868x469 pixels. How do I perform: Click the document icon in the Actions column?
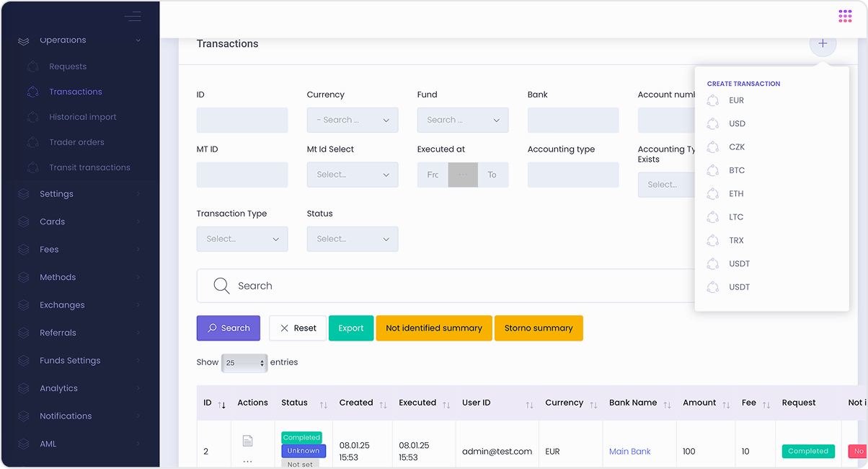point(247,440)
